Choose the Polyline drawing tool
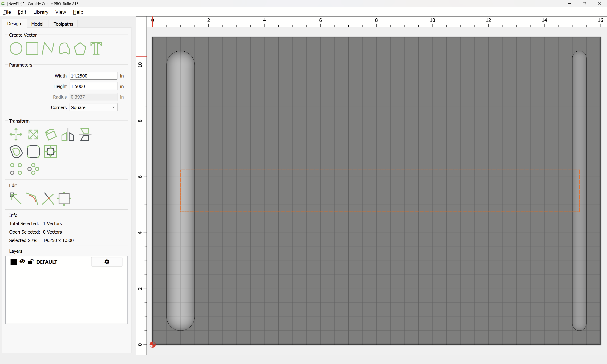This screenshot has height=364, width=607. tap(48, 48)
